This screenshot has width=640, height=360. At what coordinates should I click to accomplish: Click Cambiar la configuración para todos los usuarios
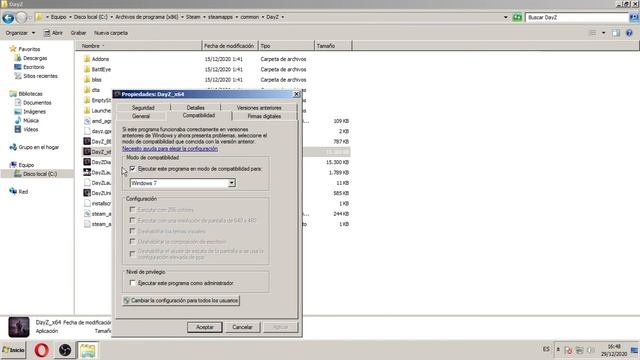point(181,300)
